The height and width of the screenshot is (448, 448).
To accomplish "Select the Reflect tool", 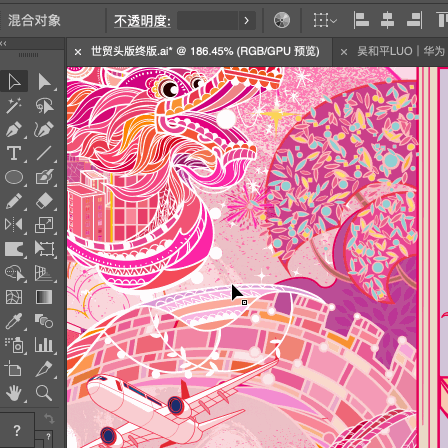I will (x=14, y=225).
